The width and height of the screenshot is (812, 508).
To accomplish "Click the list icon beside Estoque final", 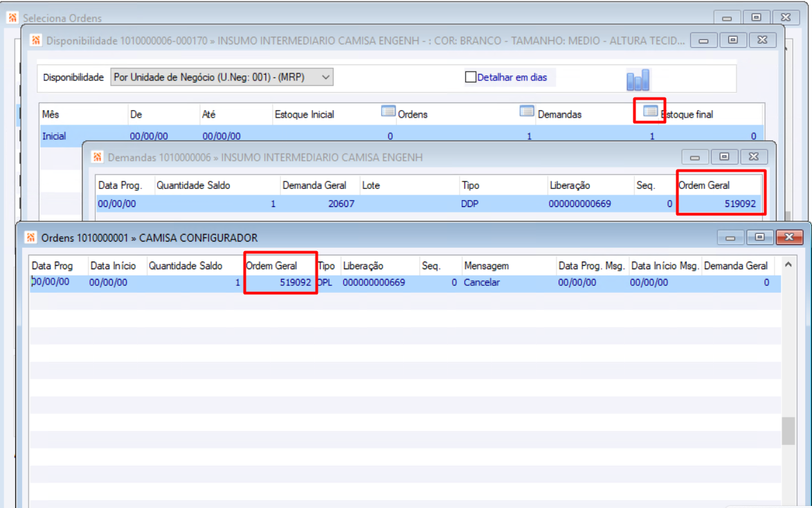I will click(x=651, y=111).
